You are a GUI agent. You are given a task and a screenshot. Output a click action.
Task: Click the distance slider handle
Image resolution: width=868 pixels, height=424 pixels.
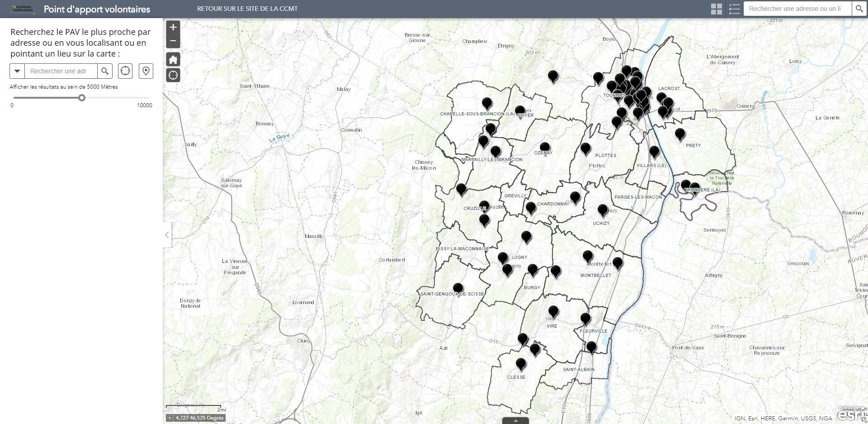(82, 98)
